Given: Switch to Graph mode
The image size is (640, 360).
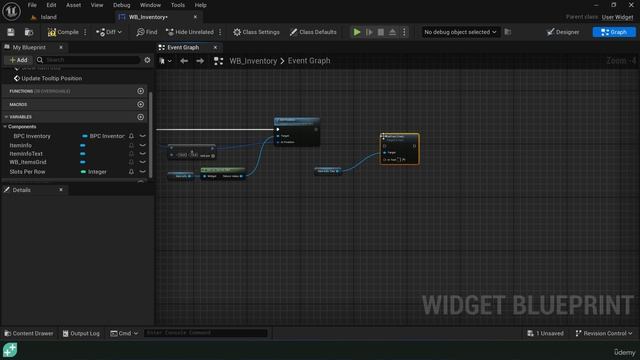Looking at the screenshot, I should click(614, 32).
